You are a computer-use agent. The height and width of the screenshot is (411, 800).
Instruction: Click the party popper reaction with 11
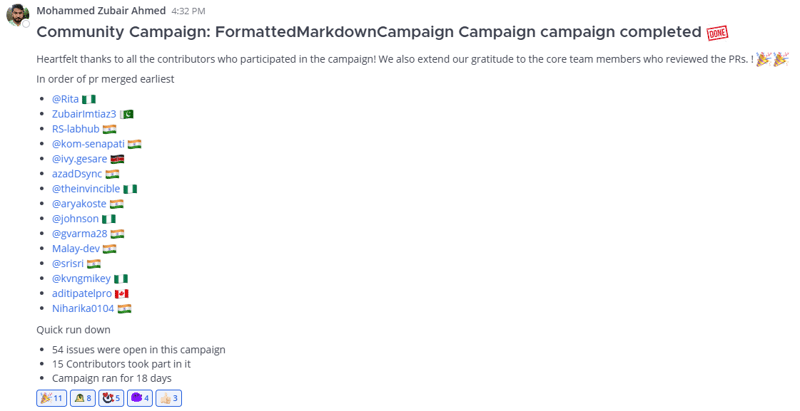point(51,398)
